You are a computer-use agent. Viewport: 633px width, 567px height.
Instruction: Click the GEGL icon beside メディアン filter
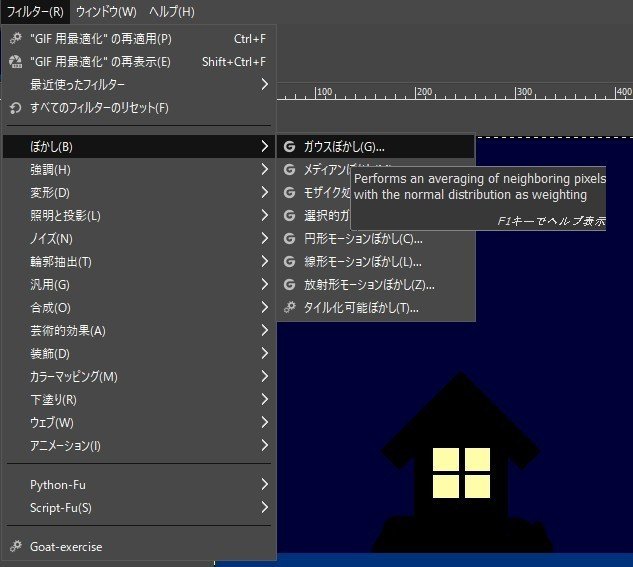(x=289, y=169)
